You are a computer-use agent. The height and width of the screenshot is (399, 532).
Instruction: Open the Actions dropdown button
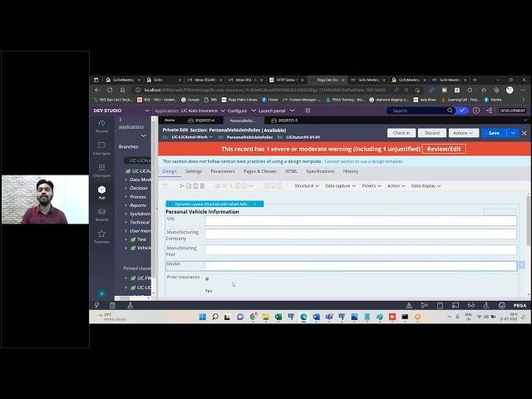pos(463,133)
